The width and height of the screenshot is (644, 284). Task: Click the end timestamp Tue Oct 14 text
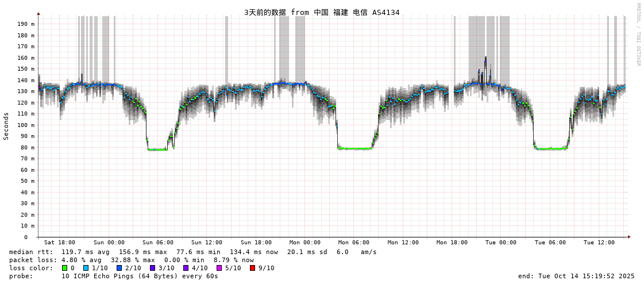pyautogui.click(x=576, y=276)
